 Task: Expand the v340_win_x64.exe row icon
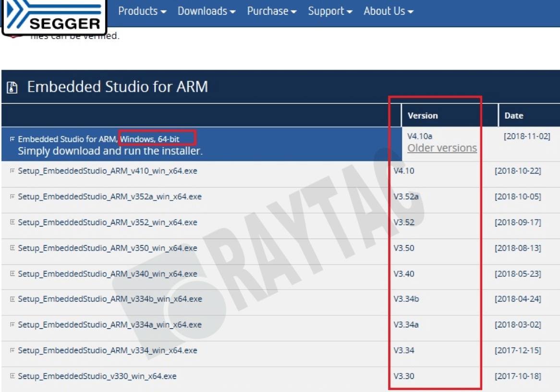(x=12, y=274)
